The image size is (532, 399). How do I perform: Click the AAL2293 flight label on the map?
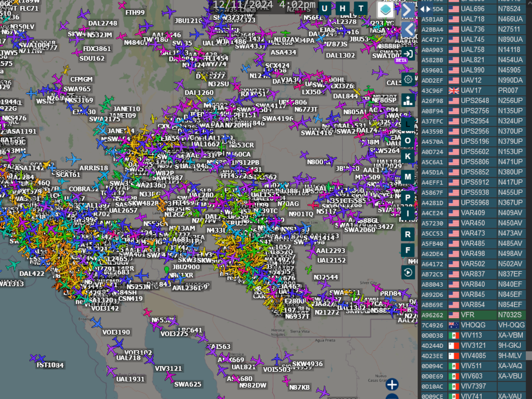[331, 251]
